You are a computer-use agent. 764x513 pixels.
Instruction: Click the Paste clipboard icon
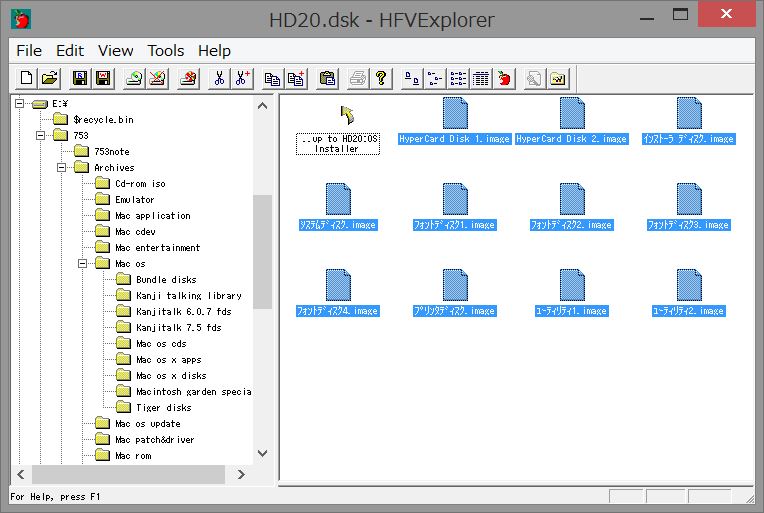coord(327,78)
